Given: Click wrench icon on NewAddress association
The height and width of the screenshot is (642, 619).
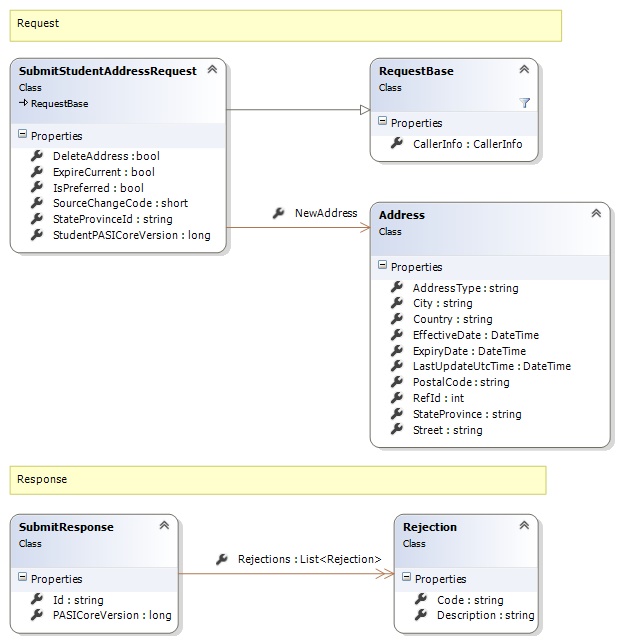Looking at the screenshot, I should pos(278,214).
